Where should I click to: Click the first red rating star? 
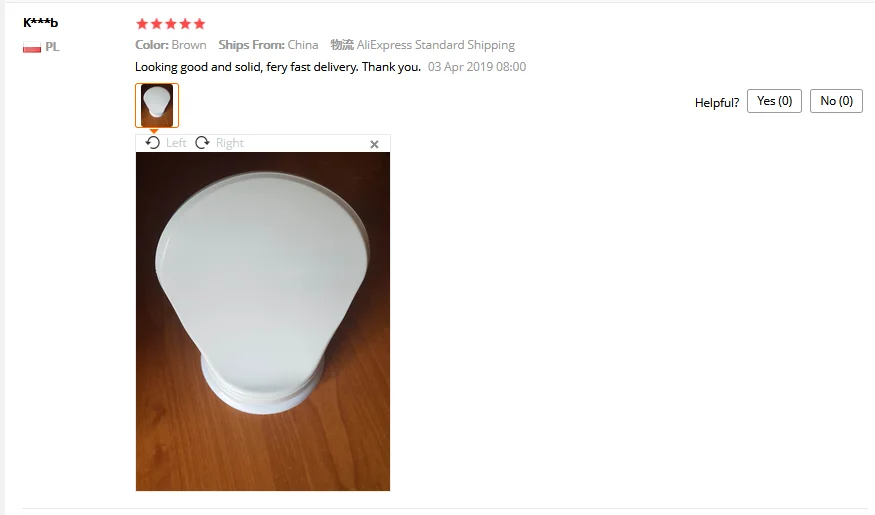(x=142, y=24)
